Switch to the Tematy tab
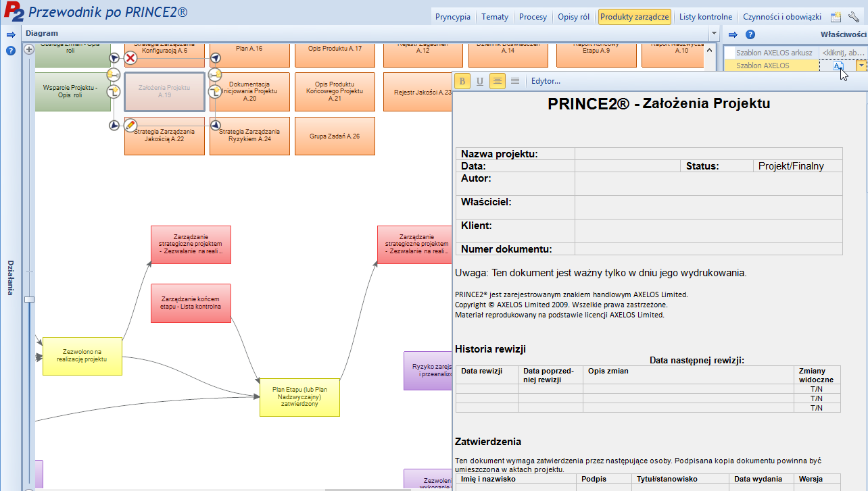This screenshot has height=491, width=868. point(495,17)
